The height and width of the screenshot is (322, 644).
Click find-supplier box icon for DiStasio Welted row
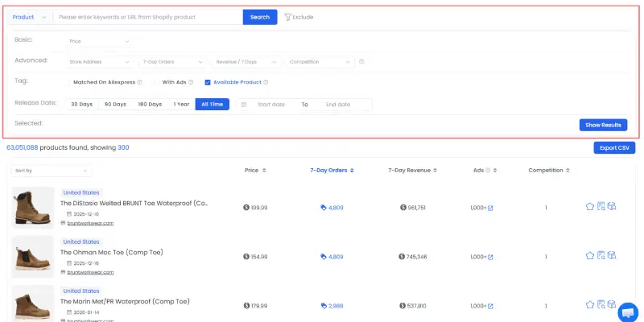612,207
